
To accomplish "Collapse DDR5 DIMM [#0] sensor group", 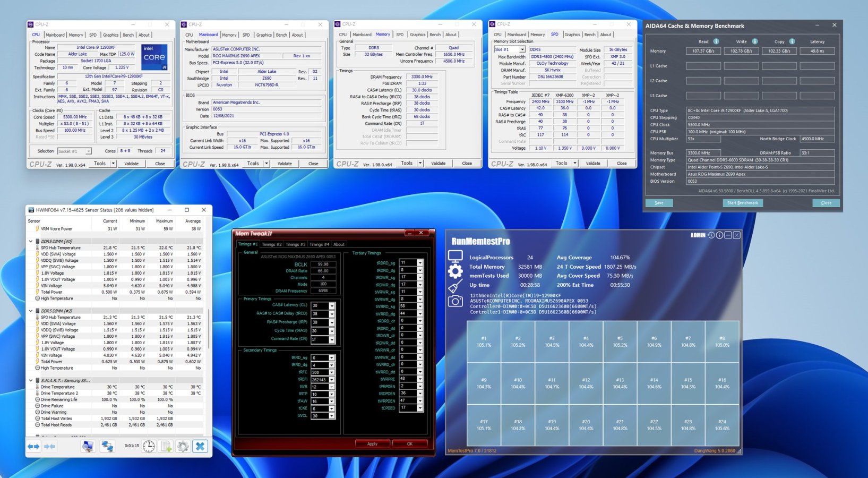I will coord(31,241).
